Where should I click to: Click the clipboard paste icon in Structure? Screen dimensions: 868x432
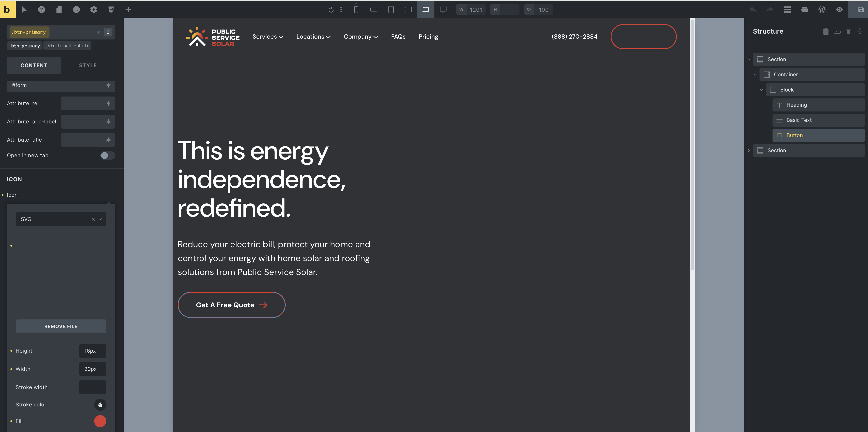click(825, 31)
